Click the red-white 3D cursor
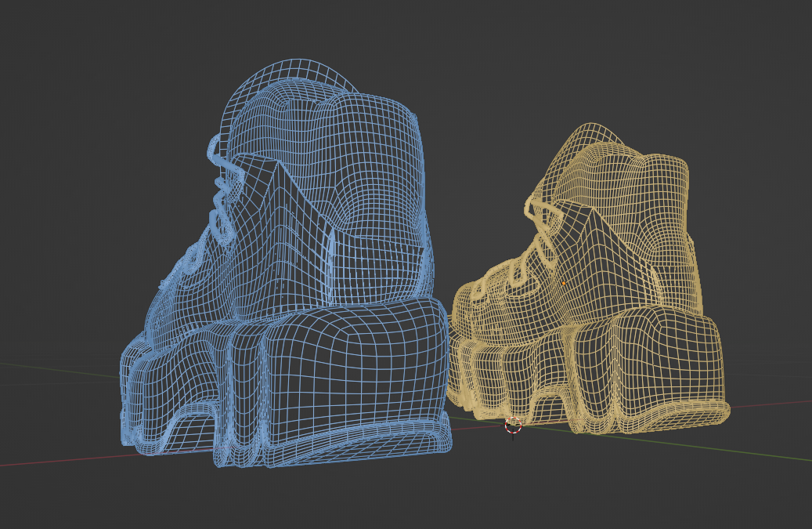This screenshot has width=812, height=529. [x=513, y=425]
